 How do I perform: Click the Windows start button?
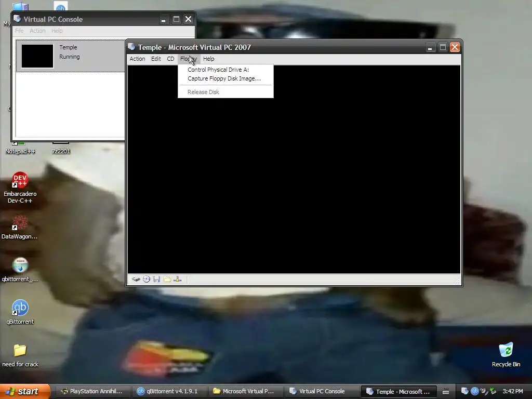pos(25,391)
